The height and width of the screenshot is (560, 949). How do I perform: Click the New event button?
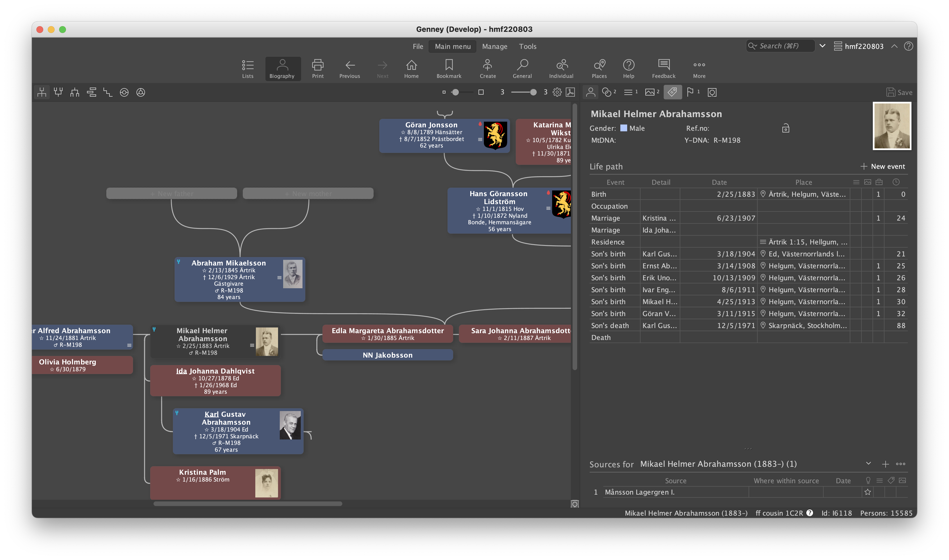(x=883, y=166)
